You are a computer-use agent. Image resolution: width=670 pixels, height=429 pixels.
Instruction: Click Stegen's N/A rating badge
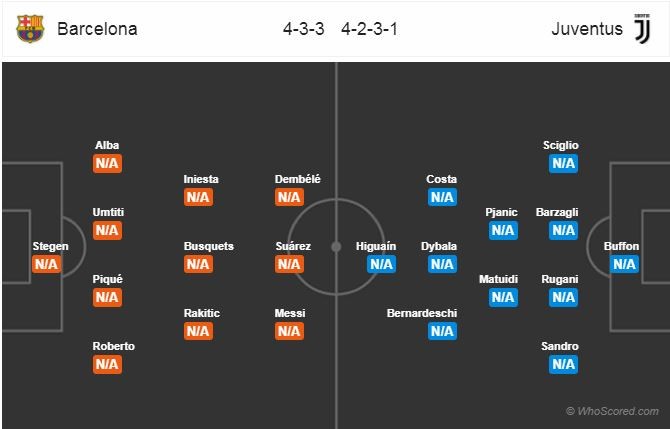(x=46, y=264)
